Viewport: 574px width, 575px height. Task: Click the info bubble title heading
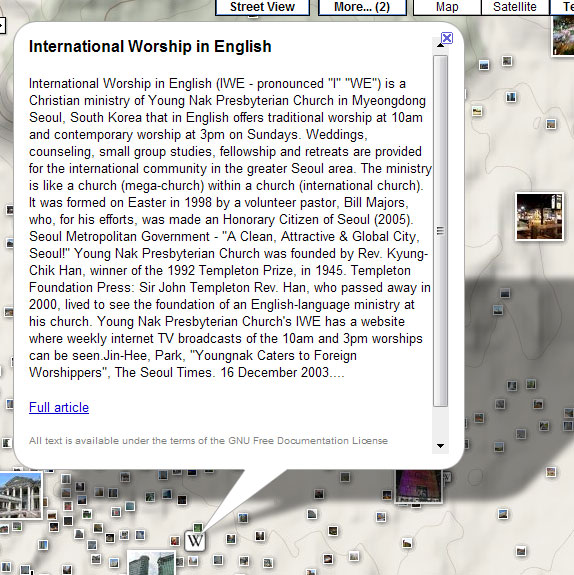pyautogui.click(x=150, y=47)
